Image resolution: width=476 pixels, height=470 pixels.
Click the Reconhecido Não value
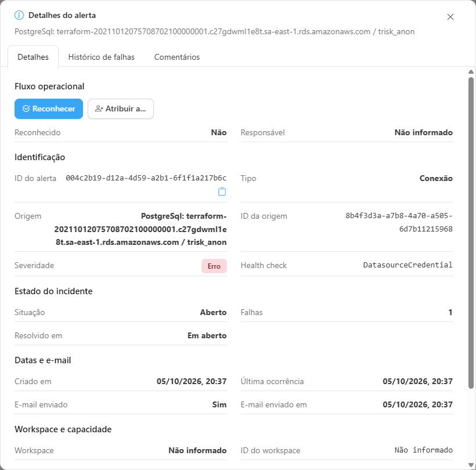(x=219, y=133)
